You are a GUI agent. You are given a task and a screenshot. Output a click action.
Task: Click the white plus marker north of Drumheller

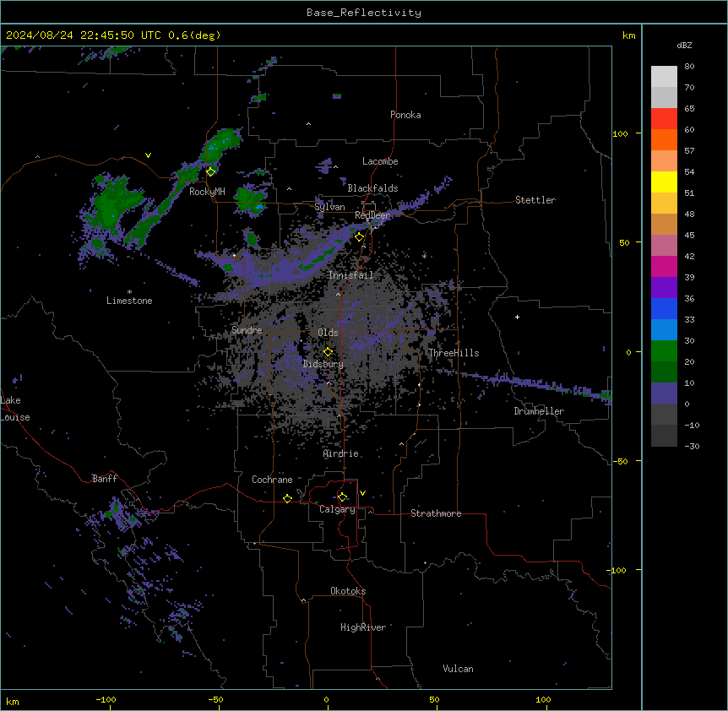pyautogui.click(x=517, y=317)
